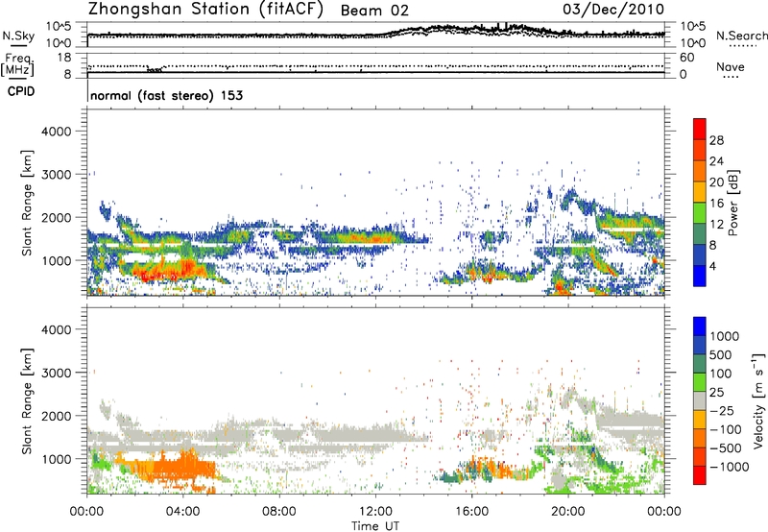This screenshot has height=532, width=768.
Task: Click the '12:00' time axis tick label
Action: (x=375, y=512)
